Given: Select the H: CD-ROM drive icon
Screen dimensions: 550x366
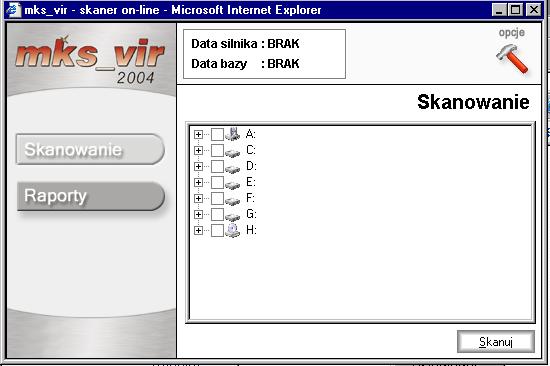Looking at the screenshot, I should point(232,230).
